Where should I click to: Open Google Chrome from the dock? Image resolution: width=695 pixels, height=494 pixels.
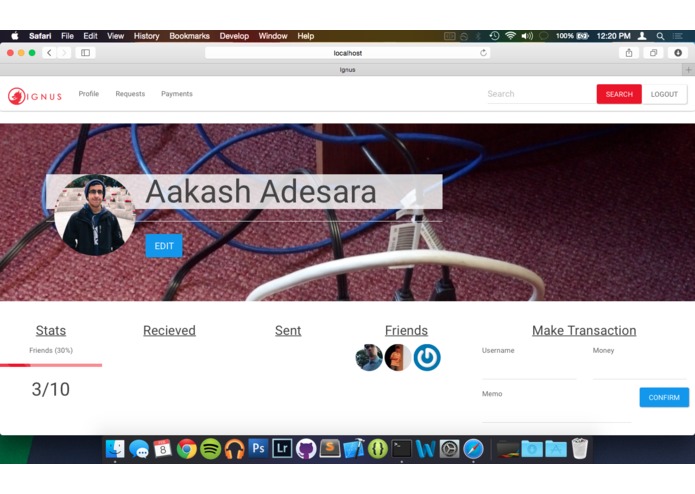coord(187,449)
